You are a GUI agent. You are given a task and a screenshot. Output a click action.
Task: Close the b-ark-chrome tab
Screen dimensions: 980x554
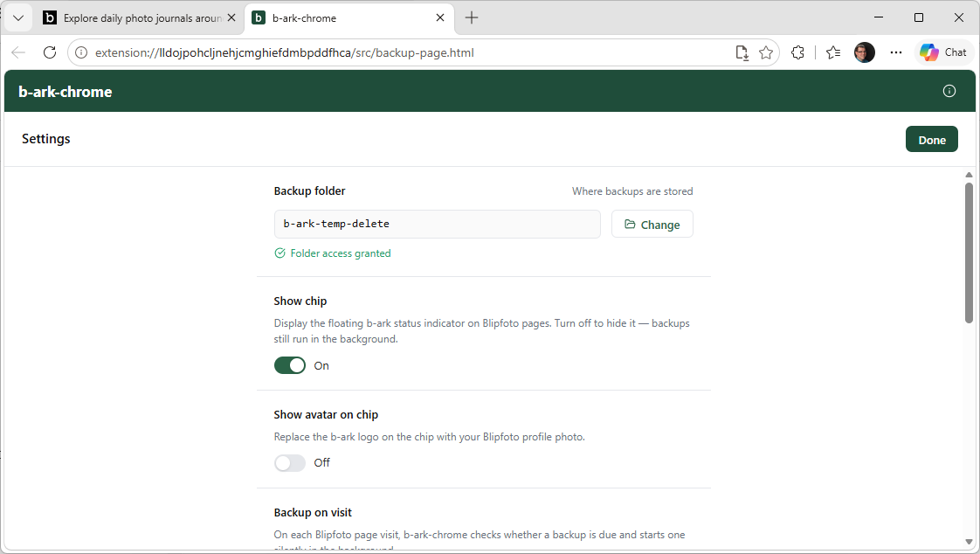[440, 17]
